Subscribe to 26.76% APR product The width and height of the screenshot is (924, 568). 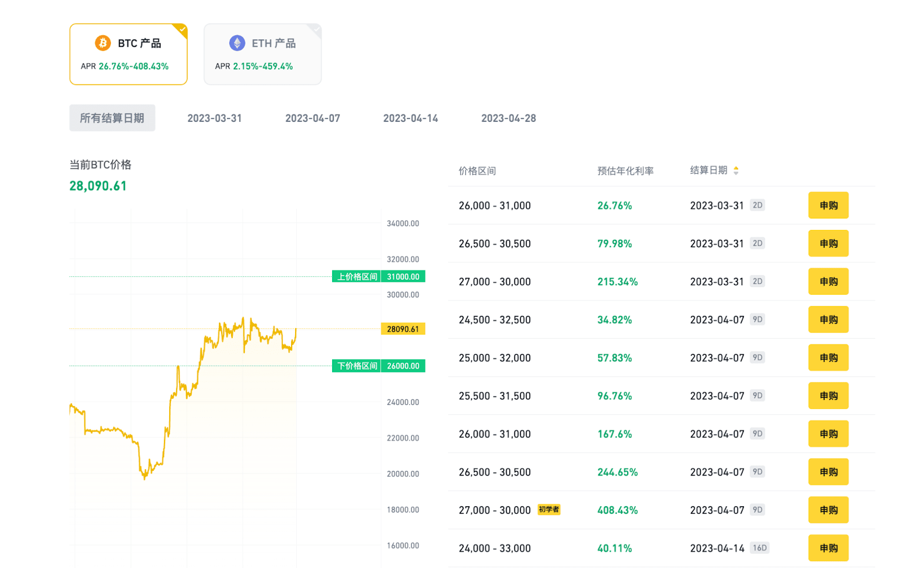point(828,205)
